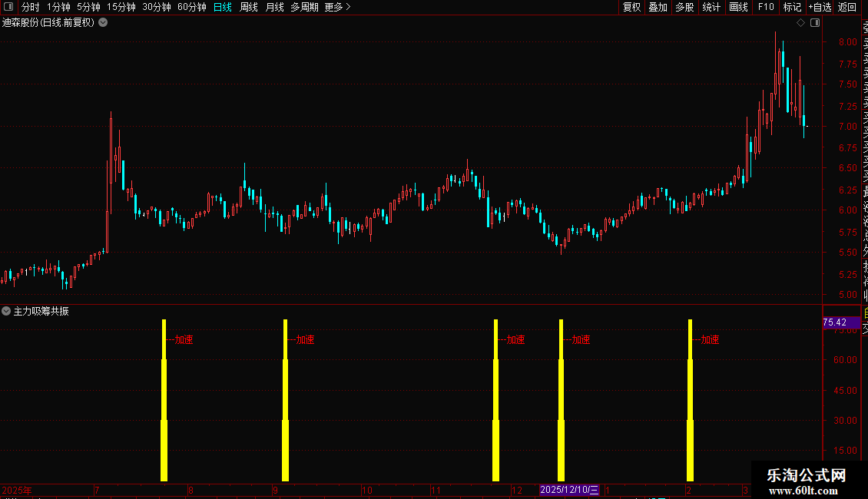Click the 加速 label beside 2025/12/10 bar

pyautogui.click(x=581, y=339)
